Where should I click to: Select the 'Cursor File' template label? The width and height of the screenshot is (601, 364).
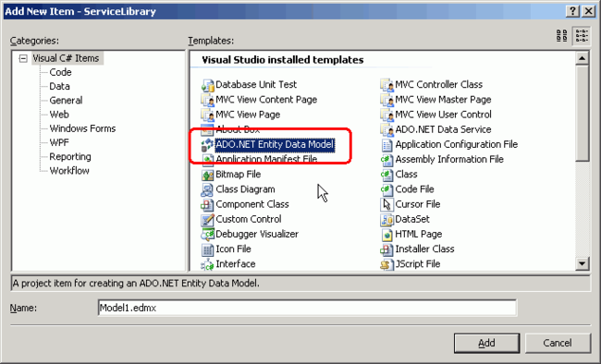click(417, 204)
